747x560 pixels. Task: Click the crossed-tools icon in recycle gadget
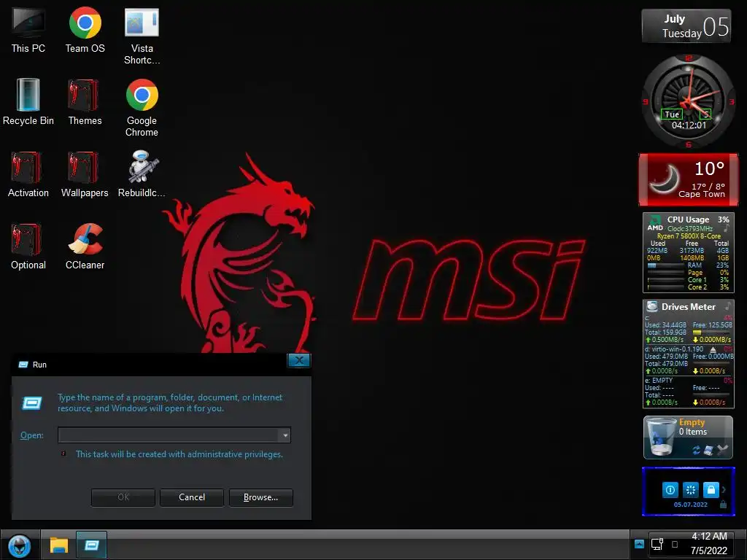pos(723,450)
